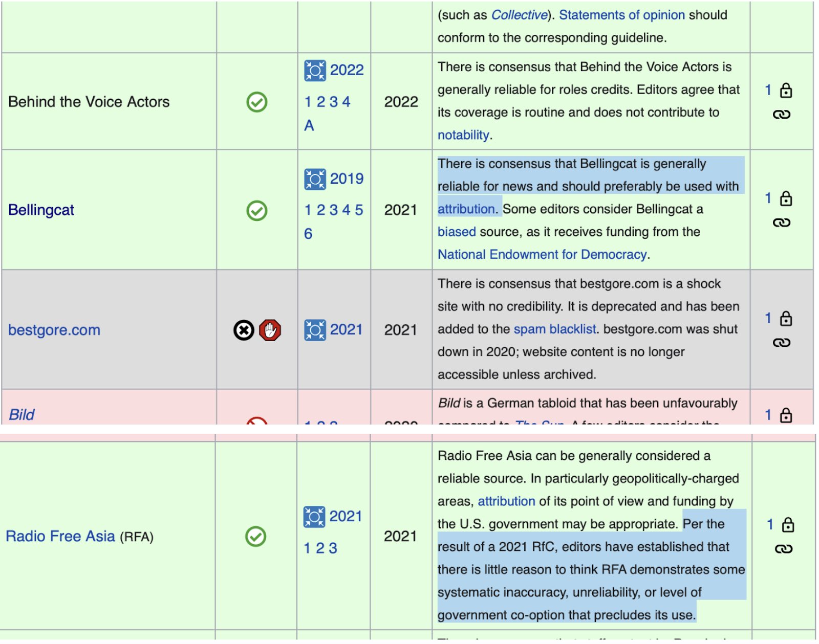Click the "1" list entry link in bestgore.com's row
819x644 pixels.
[768, 318]
